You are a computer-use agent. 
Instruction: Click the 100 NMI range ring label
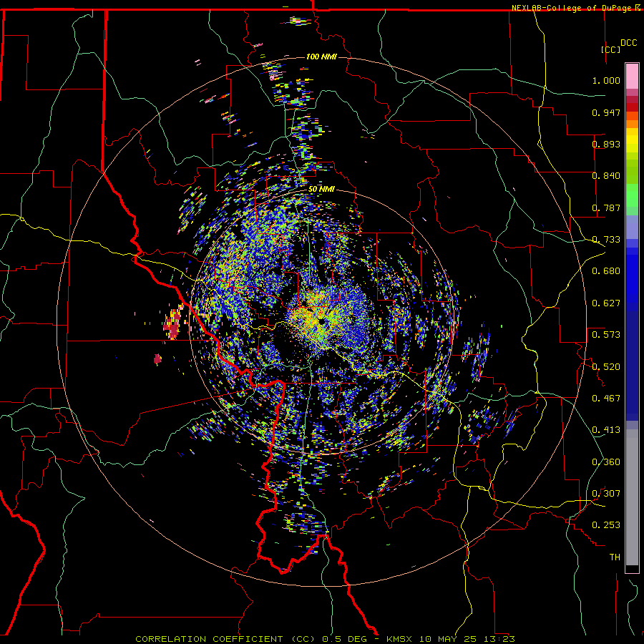[x=321, y=57]
